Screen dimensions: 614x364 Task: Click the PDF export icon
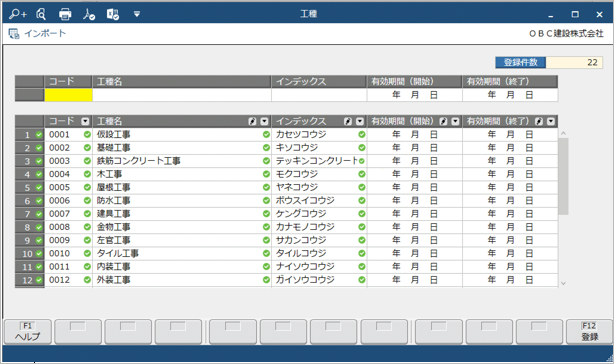(89, 14)
